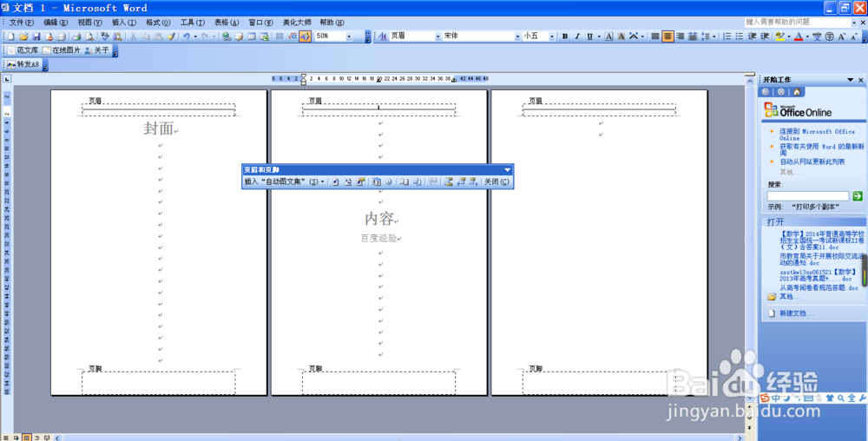Click 自动从网站更新此列表 link
Viewport: 868px width, 441px height.
[x=812, y=161]
